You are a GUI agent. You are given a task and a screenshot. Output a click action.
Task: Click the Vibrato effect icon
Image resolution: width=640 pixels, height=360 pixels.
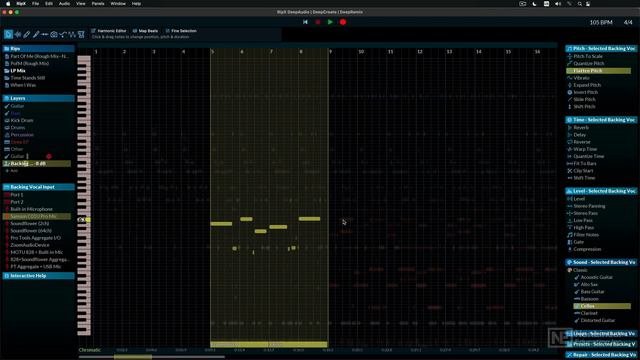coord(569,78)
